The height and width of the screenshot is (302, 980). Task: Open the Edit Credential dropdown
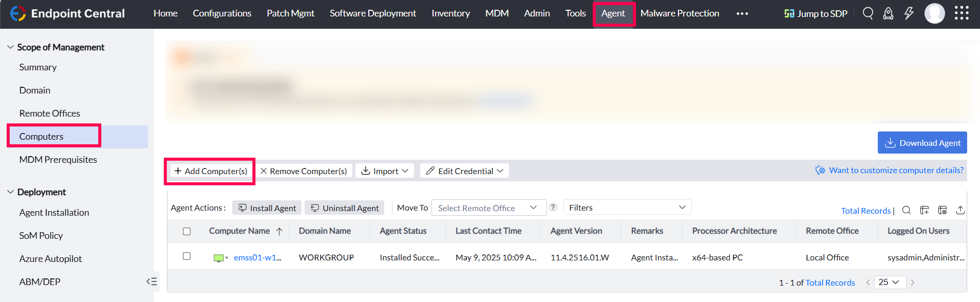465,171
